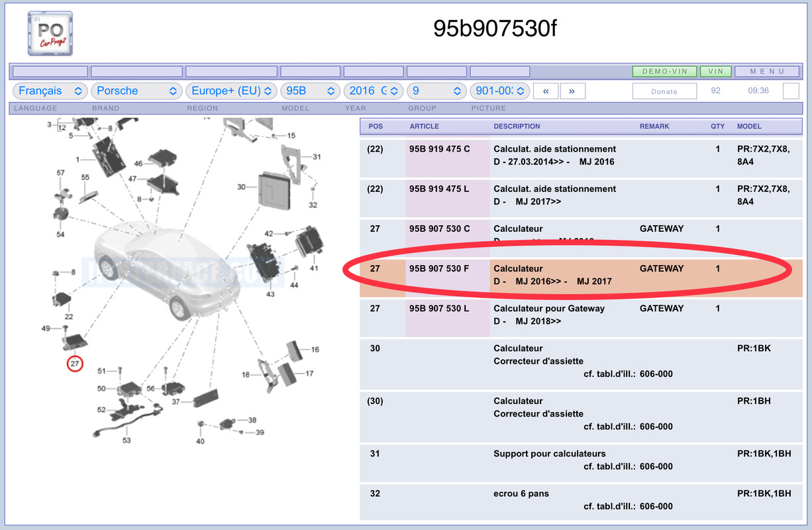Click part number 54 in diagram
Screen dimensions: 812x530
click(60, 235)
